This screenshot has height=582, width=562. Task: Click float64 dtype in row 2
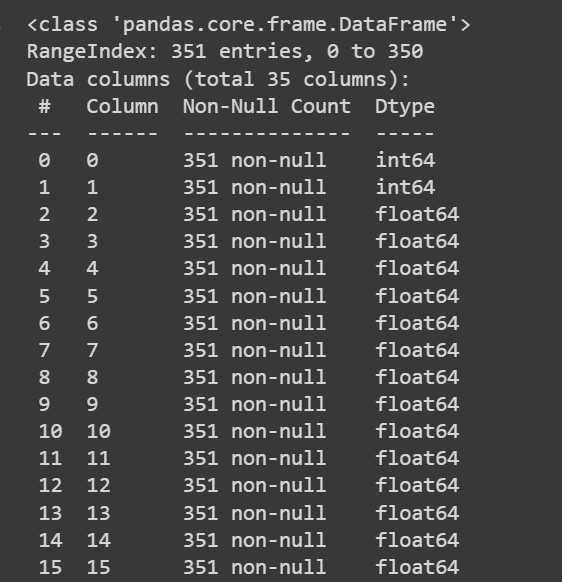(417, 214)
